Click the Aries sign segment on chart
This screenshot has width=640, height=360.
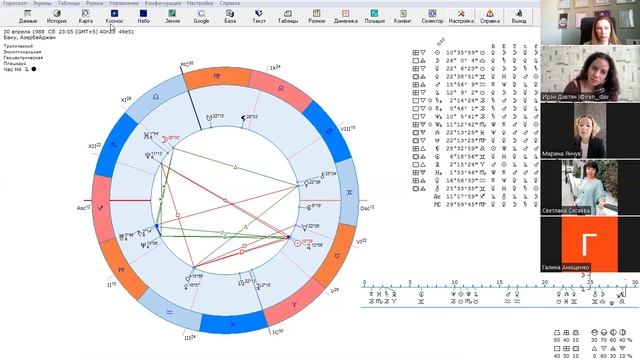coord(294,304)
